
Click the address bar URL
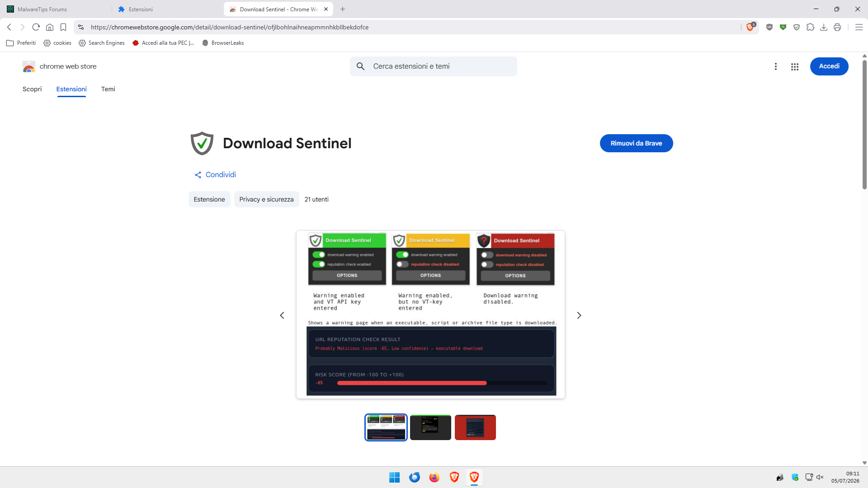(x=230, y=27)
